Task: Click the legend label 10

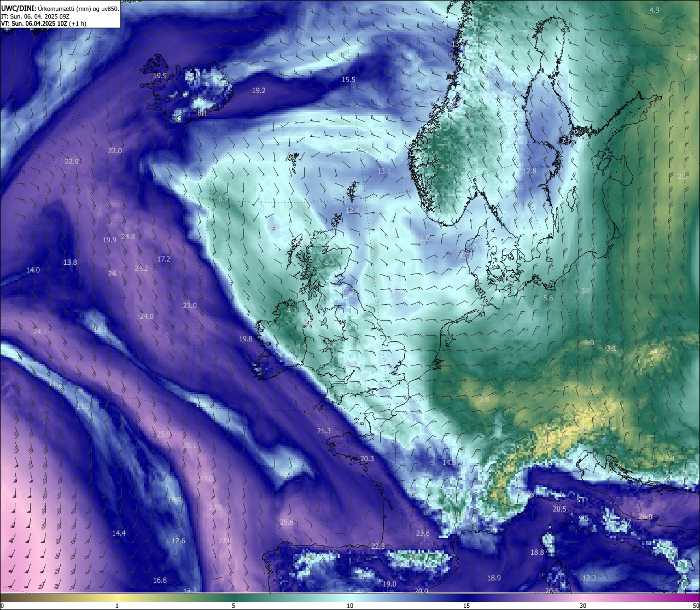Action: click(x=350, y=606)
